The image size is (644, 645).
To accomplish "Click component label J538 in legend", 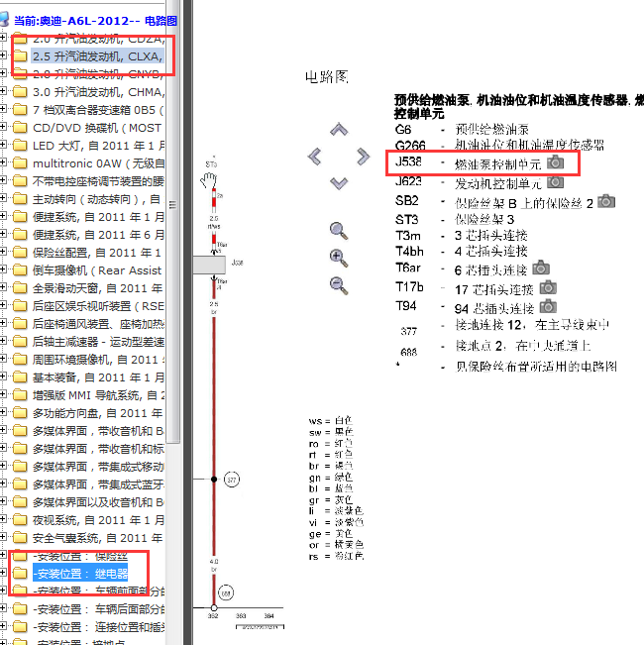I will pos(408,161).
